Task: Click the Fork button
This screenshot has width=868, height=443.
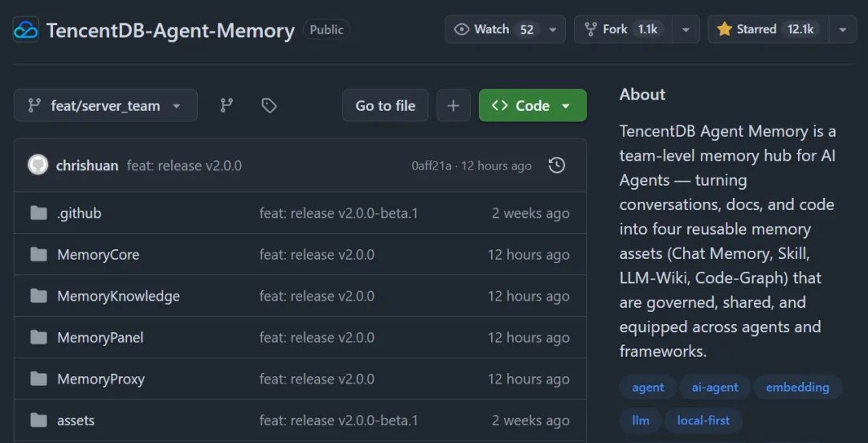Action: coord(623,30)
